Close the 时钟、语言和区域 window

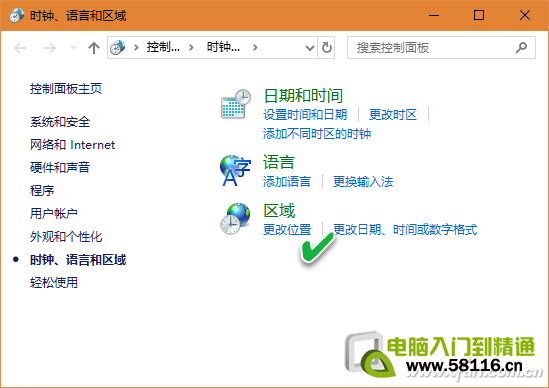(524, 15)
